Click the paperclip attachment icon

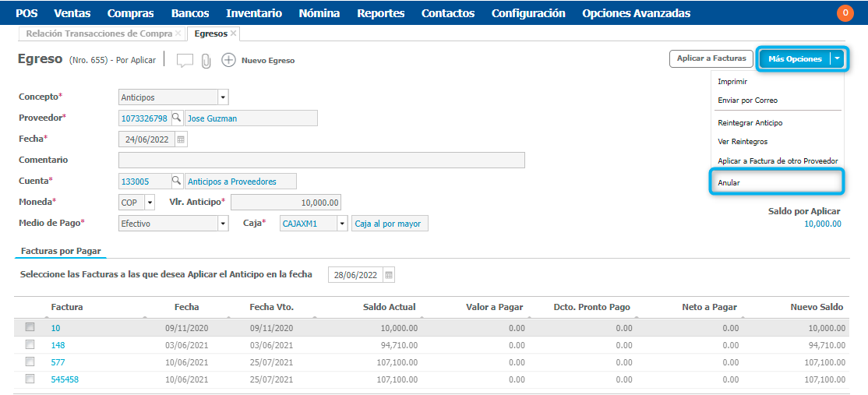coord(206,61)
